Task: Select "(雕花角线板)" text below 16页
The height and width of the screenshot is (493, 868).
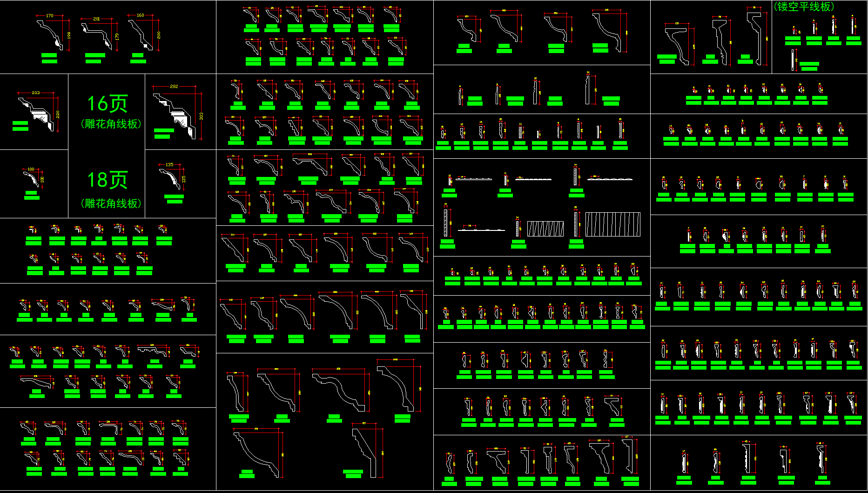Action: [x=111, y=124]
